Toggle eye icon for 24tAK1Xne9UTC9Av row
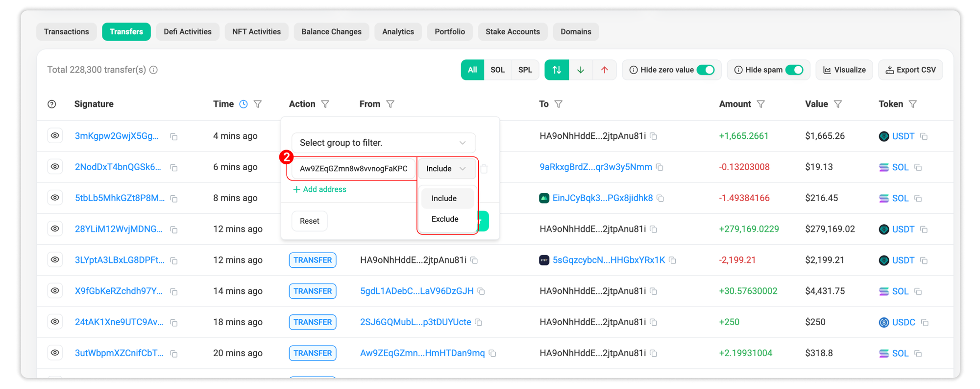This screenshot has width=980, height=389. (x=55, y=322)
